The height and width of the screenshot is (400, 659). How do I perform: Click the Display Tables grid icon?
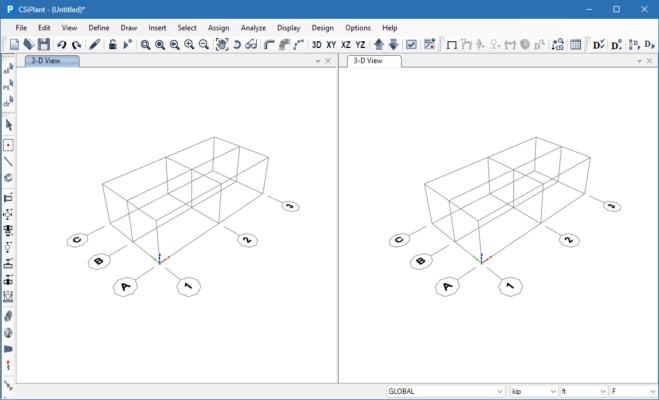(575, 45)
